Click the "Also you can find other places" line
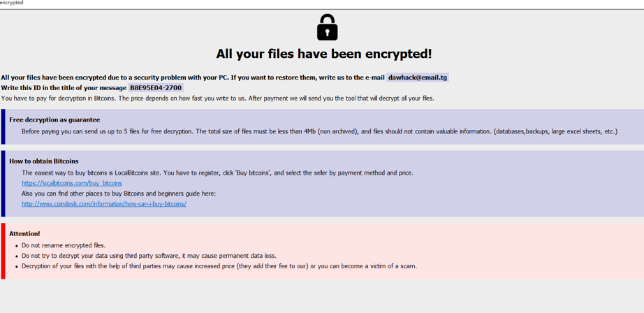The image size is (644, 313). click(118, 194)
